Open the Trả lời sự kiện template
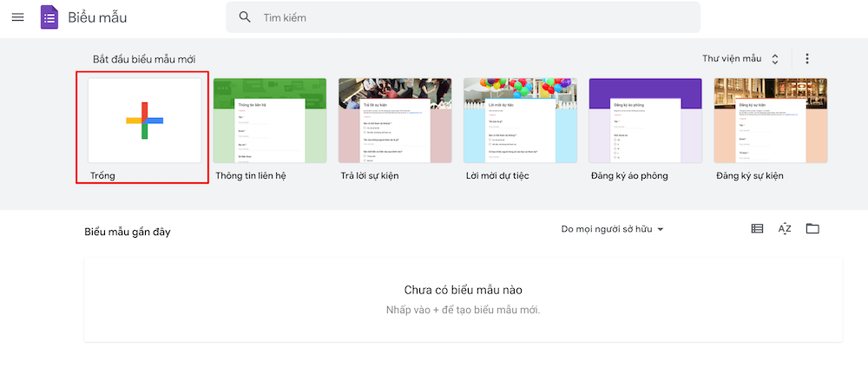The image size is (868, 374). (x=395, y=120)
